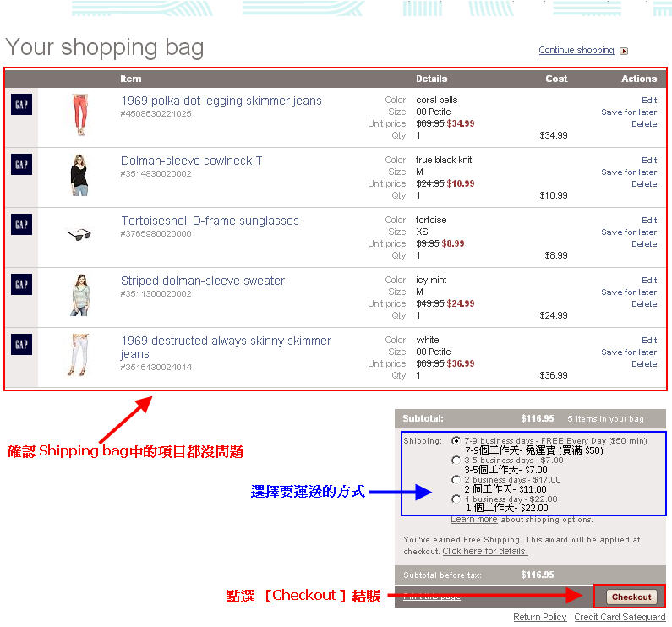Open the Dolman-sleeve cowlneck T product link
Image resolution: width=672 pixels, height=627 pixels.
(191, 161)
